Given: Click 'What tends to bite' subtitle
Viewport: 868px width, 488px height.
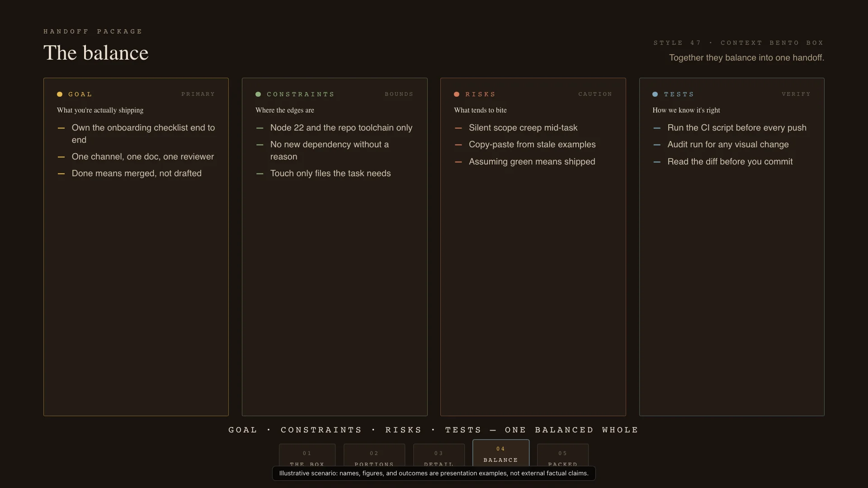Looking at the screenshot, I should (480, 110).
